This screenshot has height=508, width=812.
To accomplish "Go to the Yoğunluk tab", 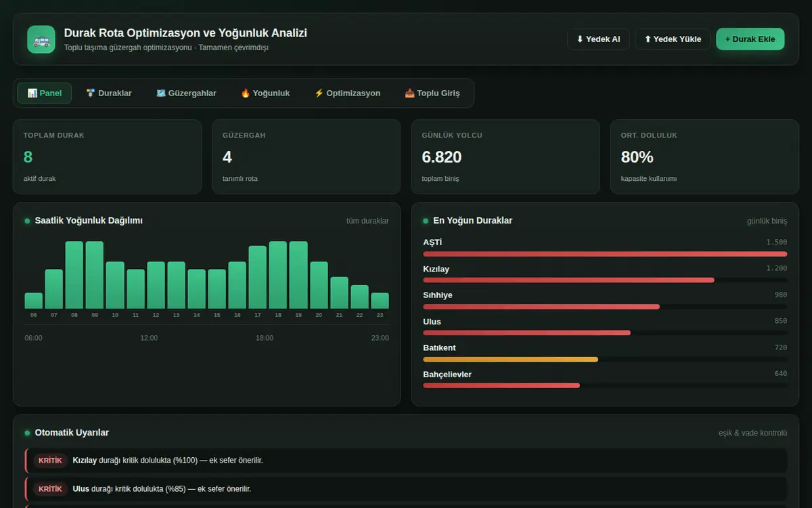I will tap(265, 93).
